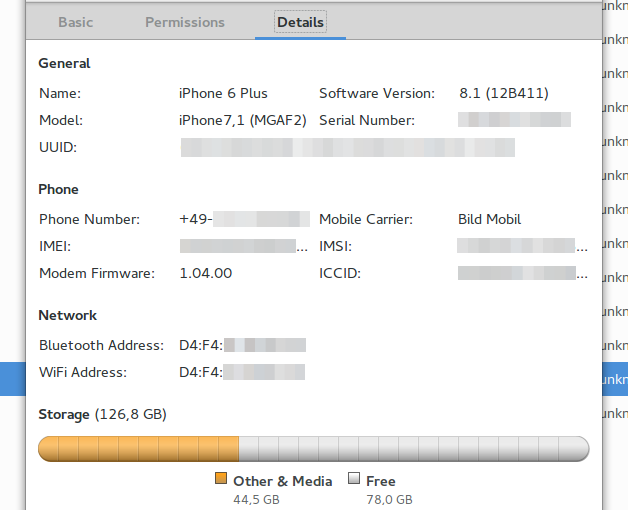Click the grey free portion of storage bar
The width and height of the screenshot is (628, 510).
pyautogui.click(x=414, y=449)
